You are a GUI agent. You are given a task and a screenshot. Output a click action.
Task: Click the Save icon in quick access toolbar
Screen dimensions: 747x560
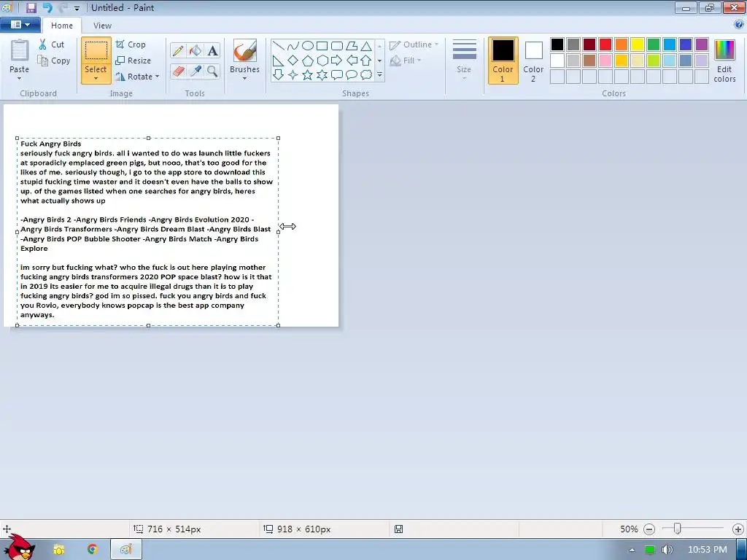pos(31,7)
